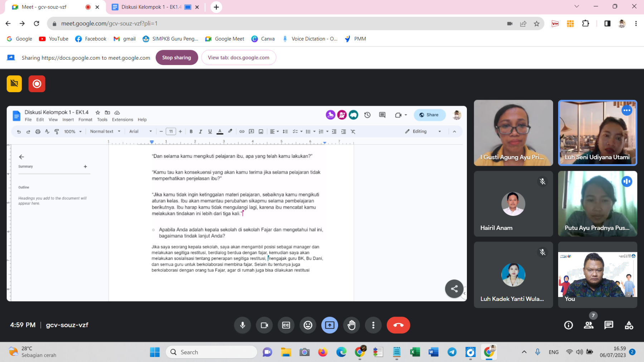Open meeting details info icon

568,325
